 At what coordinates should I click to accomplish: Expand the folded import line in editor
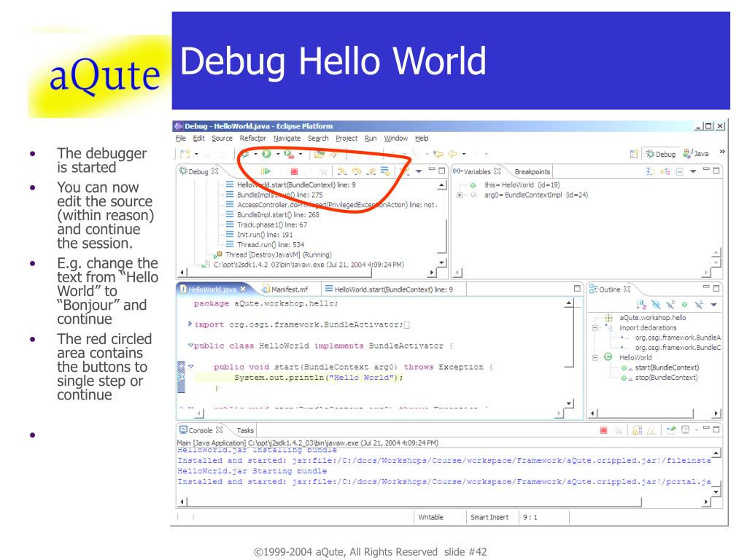(190, 324)
